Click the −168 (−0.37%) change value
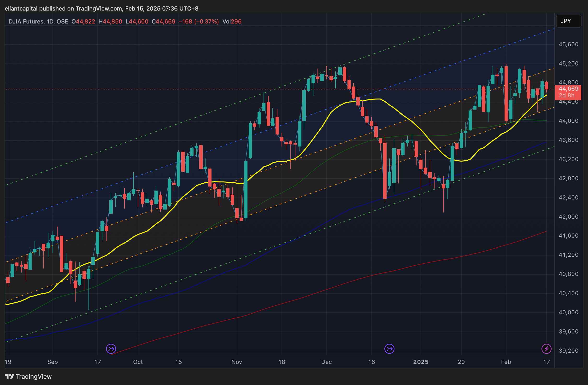The height and width of the screenshot is (385, 588). point(198,22)
